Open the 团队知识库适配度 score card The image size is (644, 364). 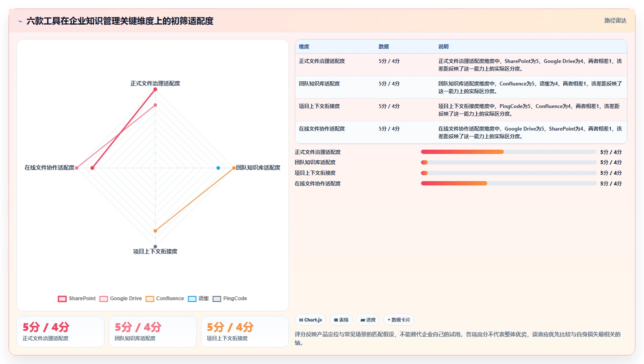153,331
